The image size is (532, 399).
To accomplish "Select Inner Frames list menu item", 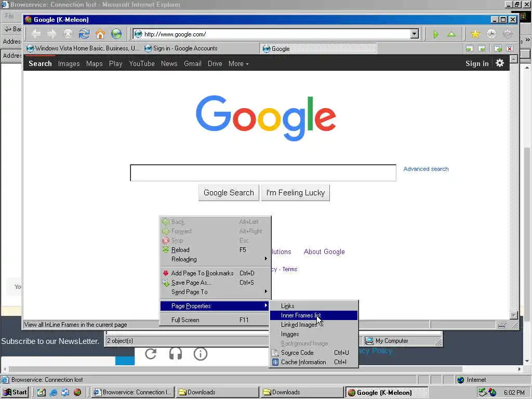I will [x=314, y=315].
